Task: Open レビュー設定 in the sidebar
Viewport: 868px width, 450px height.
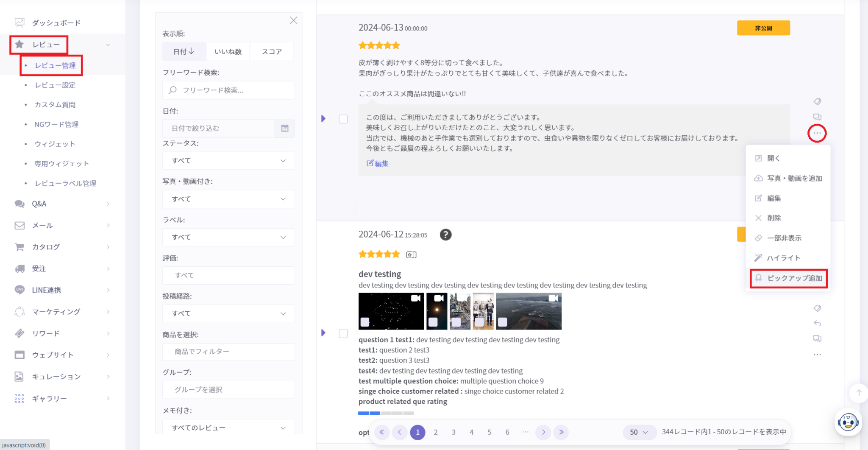Action: coord(55,85)
